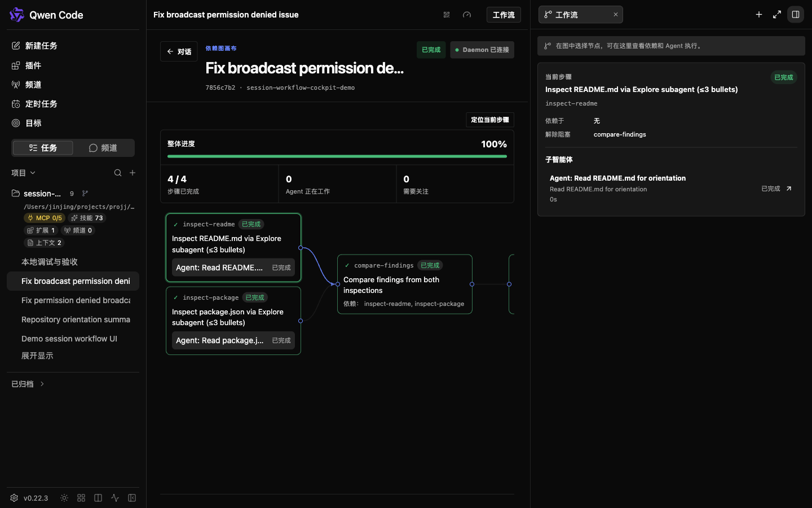Toggle the right side panel icon
Image resolution: width=812 pixels, height=508 pixels.
pyautogui.click(x=796, y=15)
